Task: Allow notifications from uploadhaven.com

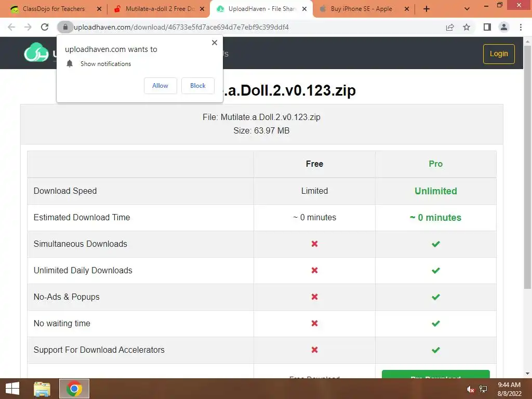Action: [160, 86]
